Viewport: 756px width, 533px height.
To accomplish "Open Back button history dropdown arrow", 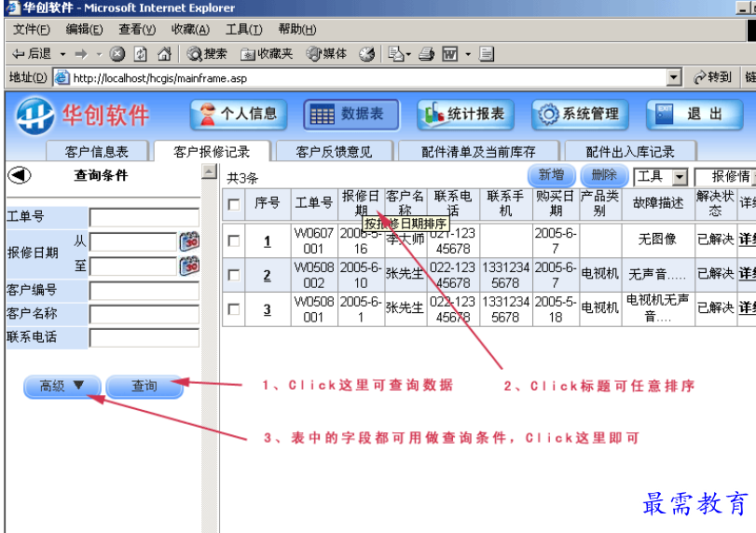I will click(62, 54).
